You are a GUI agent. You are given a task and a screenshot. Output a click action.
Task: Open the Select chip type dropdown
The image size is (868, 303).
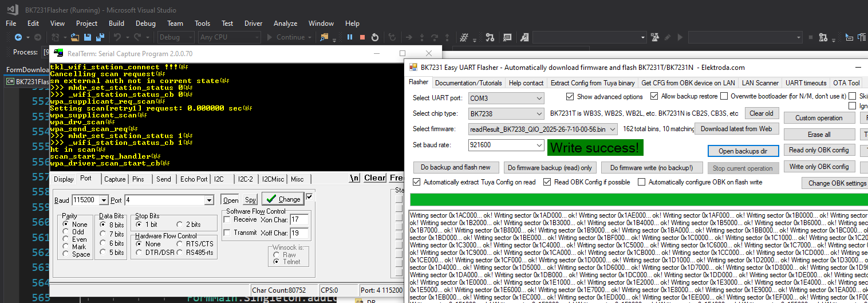(x=539, y=113)
